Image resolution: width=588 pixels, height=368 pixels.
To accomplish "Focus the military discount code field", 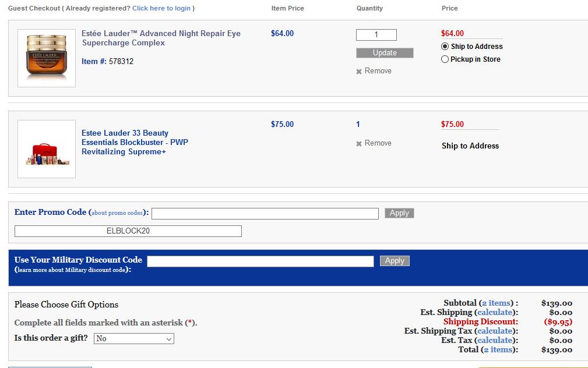I will pyautogui.click(x=260, y=261).
